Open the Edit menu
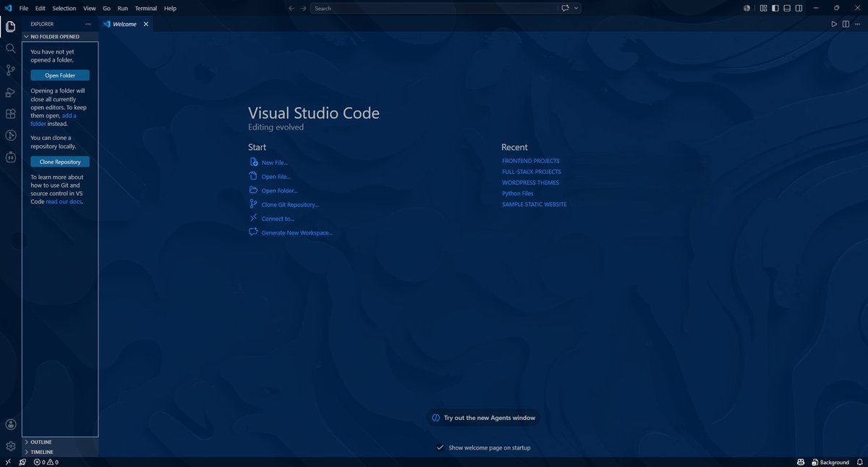This screenshot has height=467, width=868. pos(41,8)
